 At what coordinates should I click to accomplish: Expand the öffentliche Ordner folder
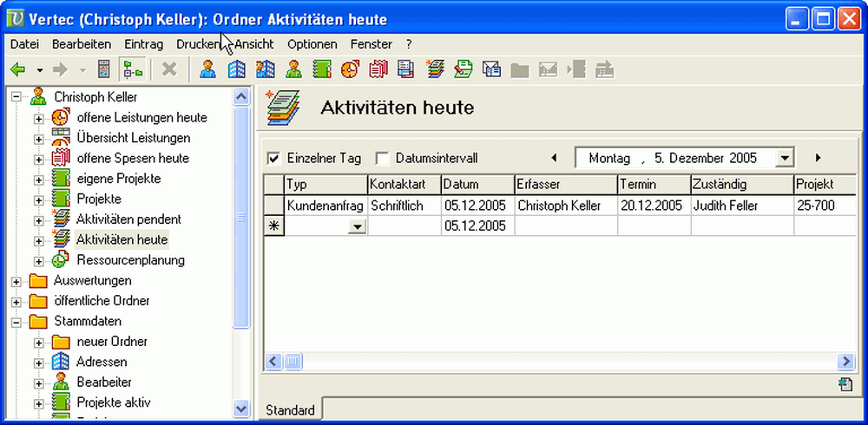[x=16, y=302]
